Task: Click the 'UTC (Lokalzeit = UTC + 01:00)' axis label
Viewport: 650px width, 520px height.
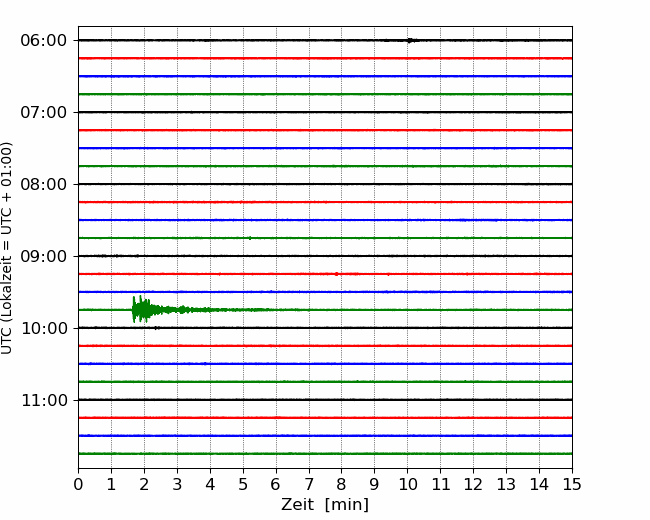Action: click(7, 248)
